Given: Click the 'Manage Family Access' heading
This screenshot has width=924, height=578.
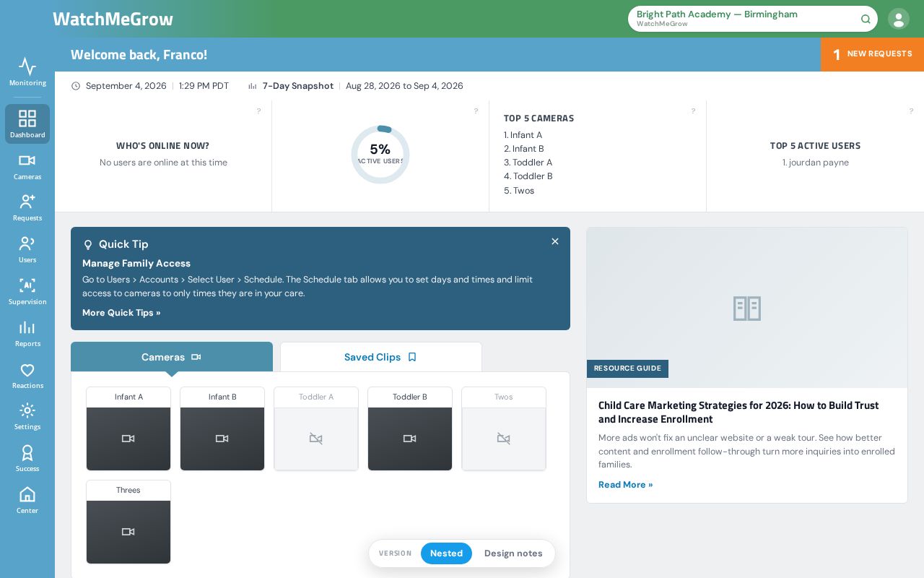Looking at the screenshot, I should pos(136,264).
